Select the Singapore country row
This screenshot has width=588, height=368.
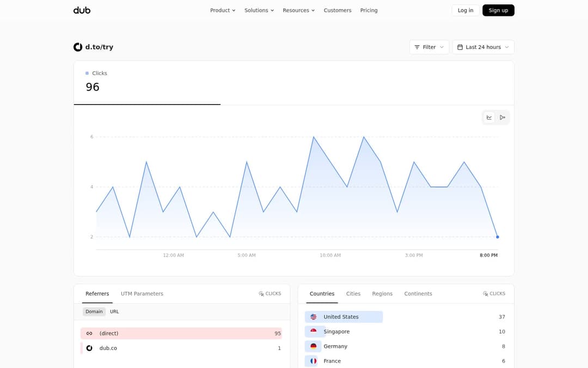click(406, 331)
